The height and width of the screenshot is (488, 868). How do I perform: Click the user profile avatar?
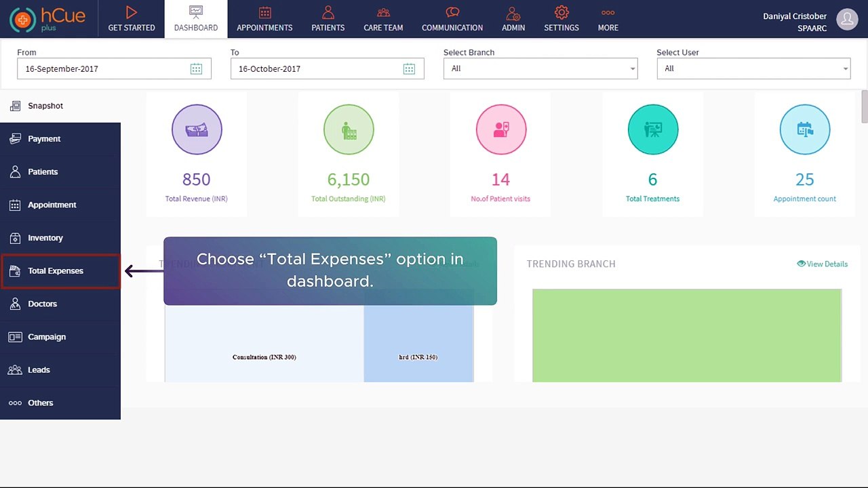click(848, 20)
